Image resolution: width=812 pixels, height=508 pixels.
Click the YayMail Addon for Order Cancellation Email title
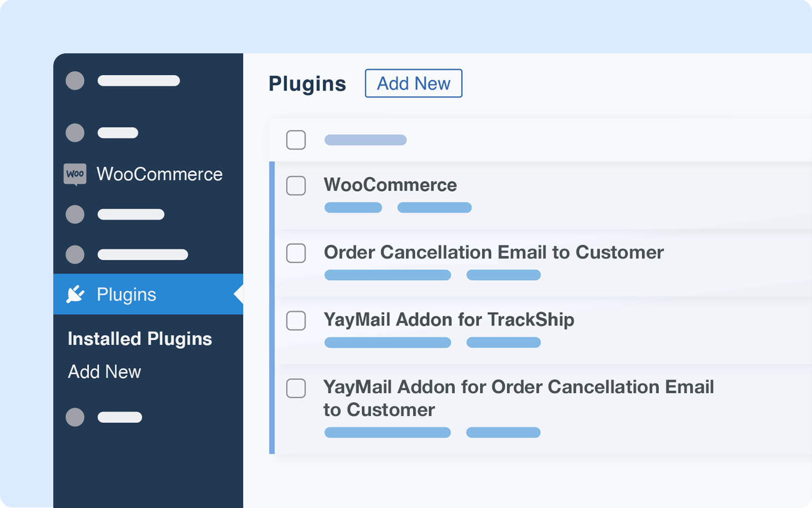pyautogui.click(x=519, y=398)
